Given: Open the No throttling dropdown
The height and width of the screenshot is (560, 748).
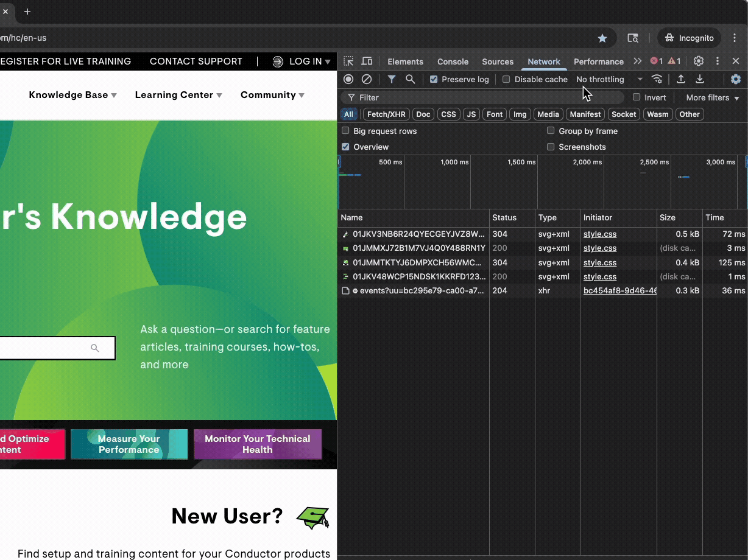Looking at the screenshot, I should click(x=609, y=79).
